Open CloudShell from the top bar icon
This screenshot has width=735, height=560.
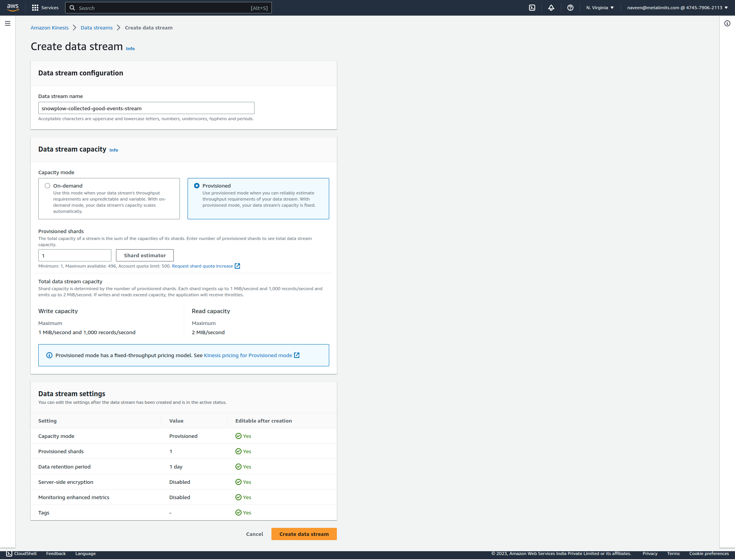532,8
